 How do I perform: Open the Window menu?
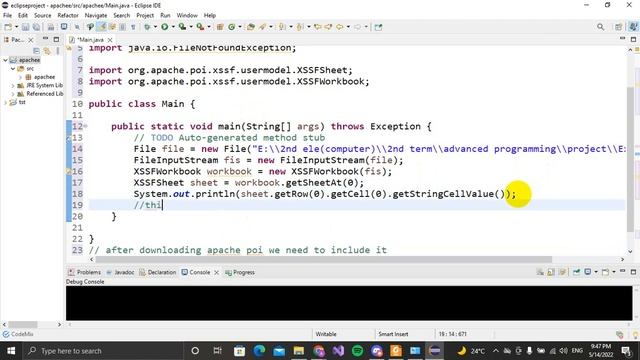coord(187,16)
